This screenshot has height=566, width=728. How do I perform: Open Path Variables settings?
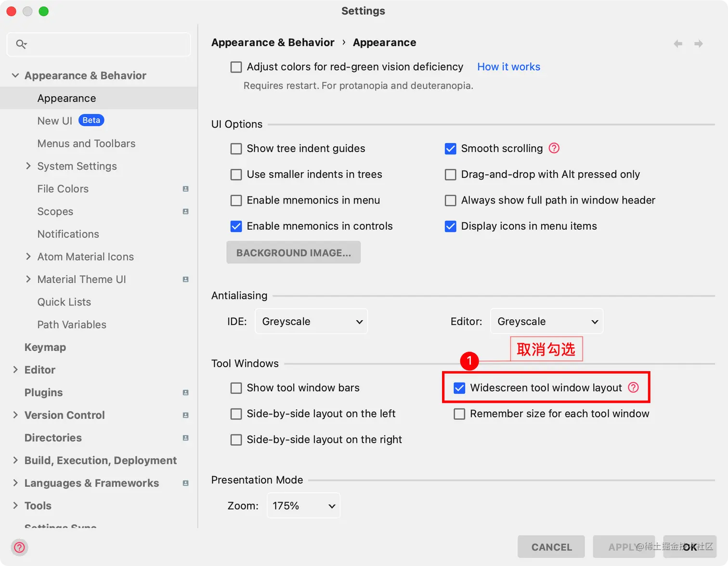(72, 324)
